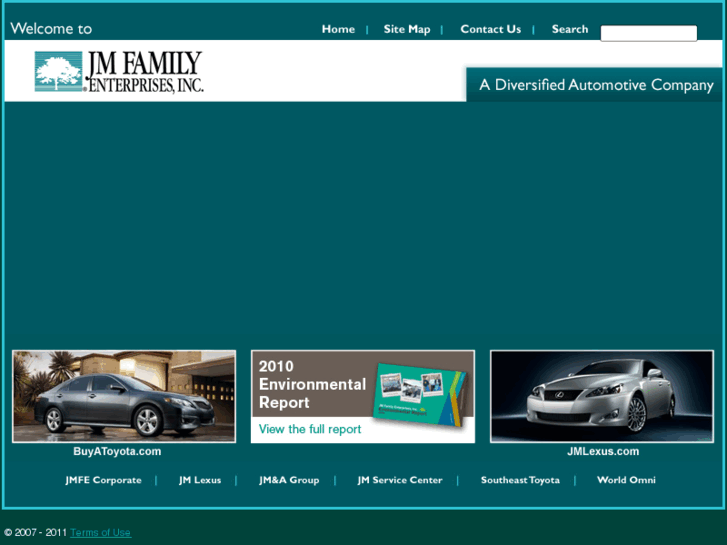Follow the JMLexus.com link
The width and height of the screenshot is (727, 545).
coord(603,451)
